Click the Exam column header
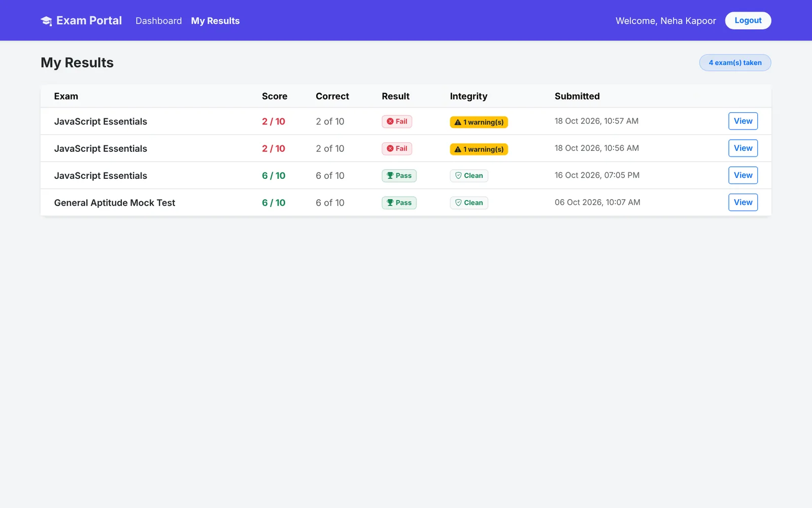 point(66,96)
